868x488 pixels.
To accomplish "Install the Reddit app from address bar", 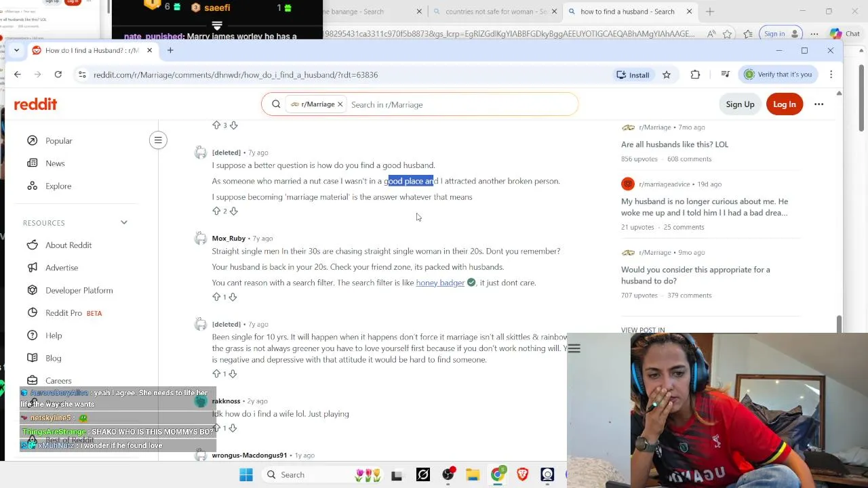I will pos(633,75).
